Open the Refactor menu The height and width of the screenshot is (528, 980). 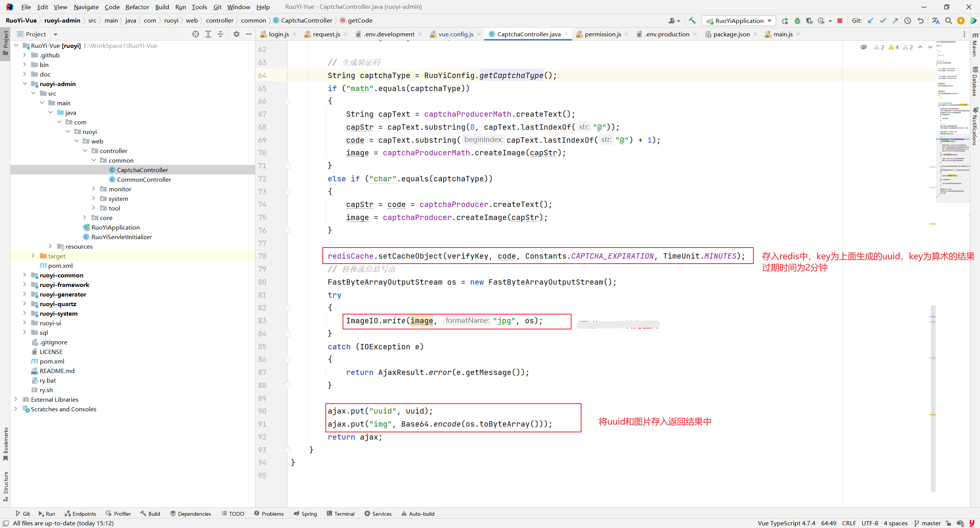[x=137, y=7]
